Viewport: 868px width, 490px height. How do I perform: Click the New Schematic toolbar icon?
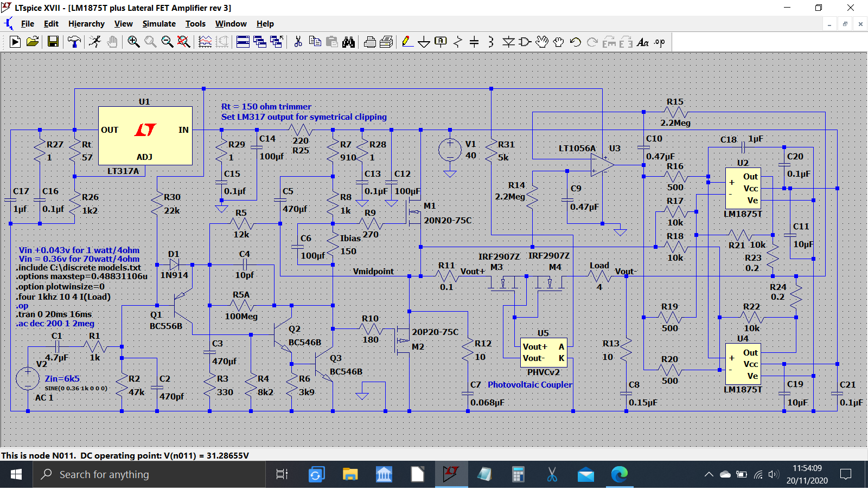[15, 42]
